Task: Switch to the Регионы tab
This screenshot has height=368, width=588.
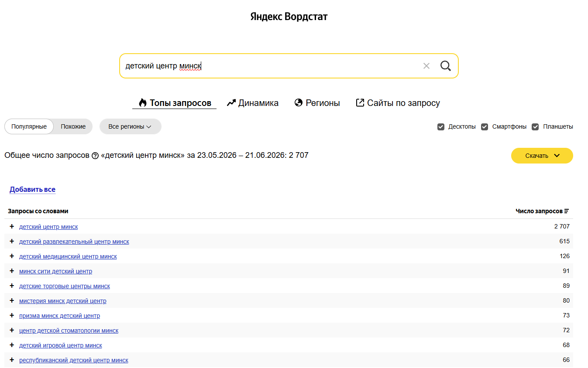Action: click(317, 103)
